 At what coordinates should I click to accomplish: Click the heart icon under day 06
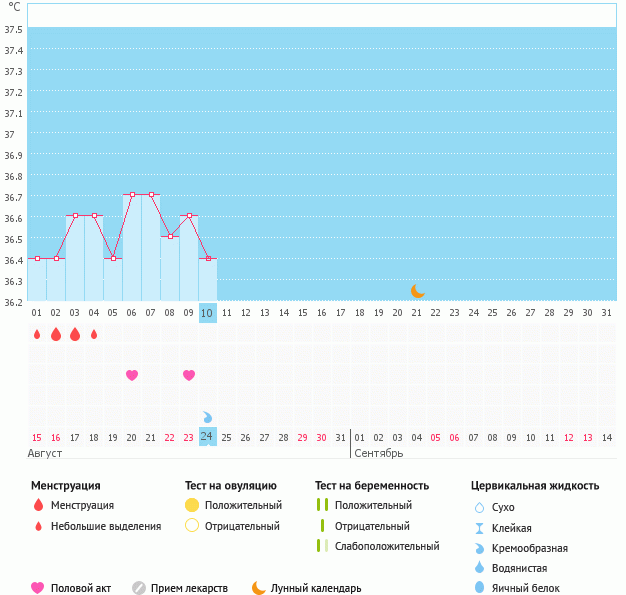point(132,375)
